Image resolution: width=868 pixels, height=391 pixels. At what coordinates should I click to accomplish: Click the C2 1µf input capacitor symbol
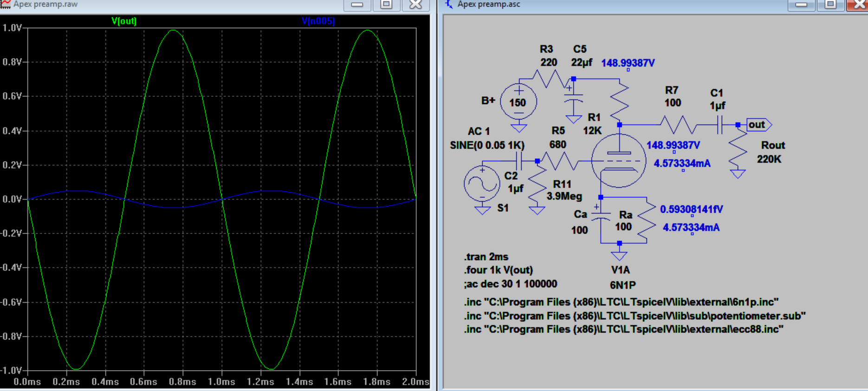pos(520,161)
